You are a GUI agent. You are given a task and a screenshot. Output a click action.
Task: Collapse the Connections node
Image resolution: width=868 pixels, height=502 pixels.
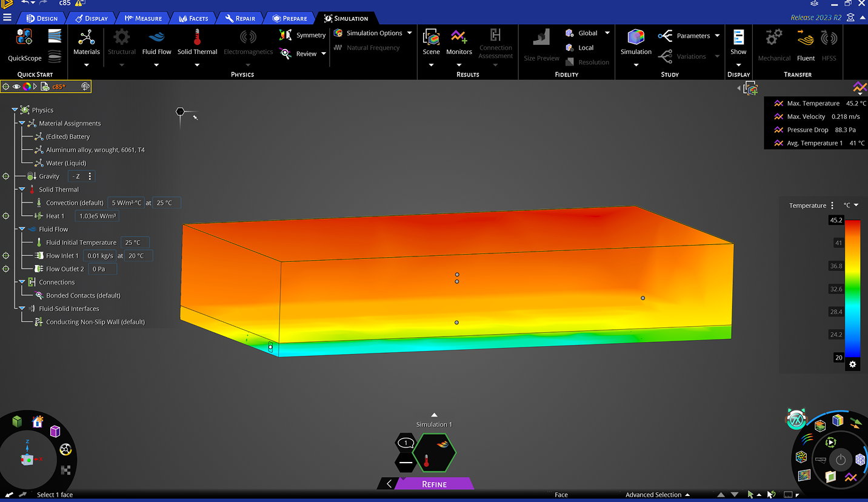(22, 282)
